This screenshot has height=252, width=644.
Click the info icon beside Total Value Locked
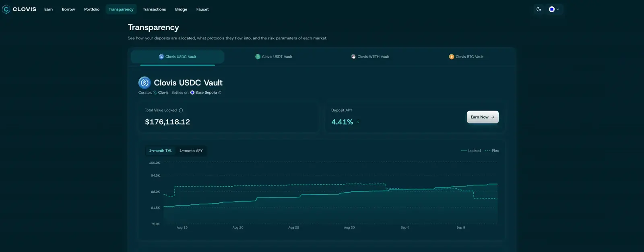click(x=181, y=110)
